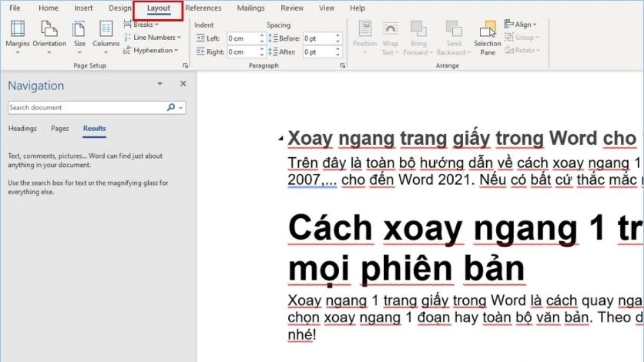The height and width of the screenshot is (362, 644).
Task: Close the Navigation pane
Action: coord(182,84)
